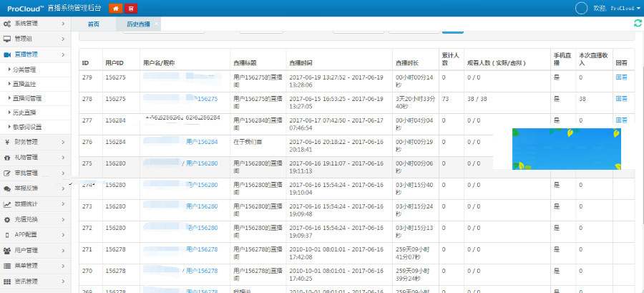644x293 pixels.
Task: Click the 数据统计 chart icon
Action: coord(7,203)
